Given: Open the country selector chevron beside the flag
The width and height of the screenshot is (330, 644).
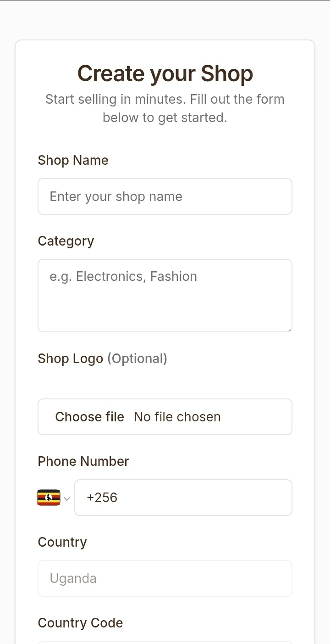Looking at the screenshot, I should [x=67, y=498].
